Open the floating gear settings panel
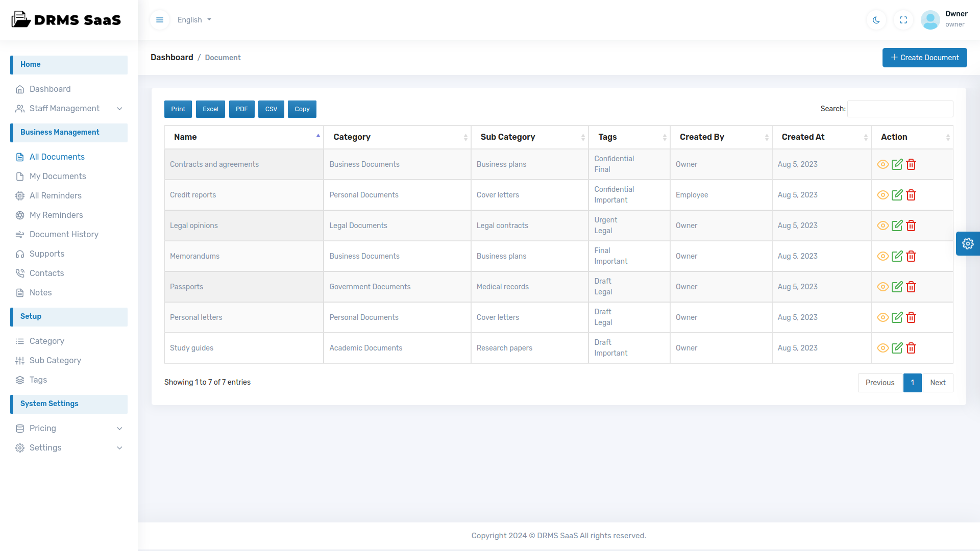980x551 pixels. coord(968,243)
